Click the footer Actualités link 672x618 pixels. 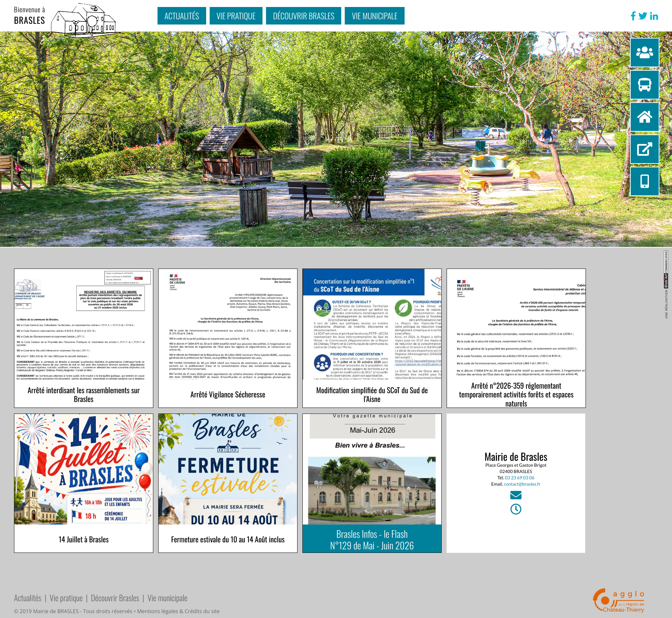point(28,598)
